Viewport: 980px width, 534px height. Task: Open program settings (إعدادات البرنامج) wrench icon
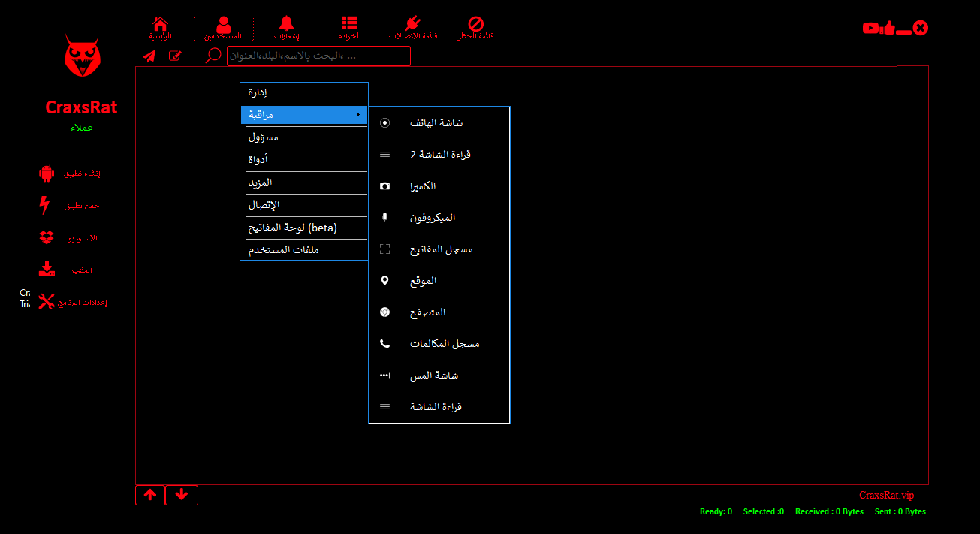[x=47, y=302]
